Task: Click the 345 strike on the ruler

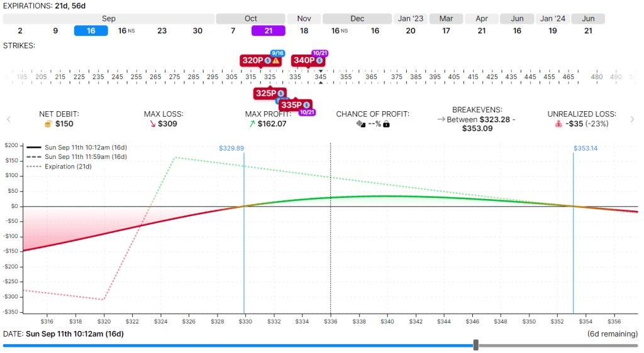Action: point(320,77)
